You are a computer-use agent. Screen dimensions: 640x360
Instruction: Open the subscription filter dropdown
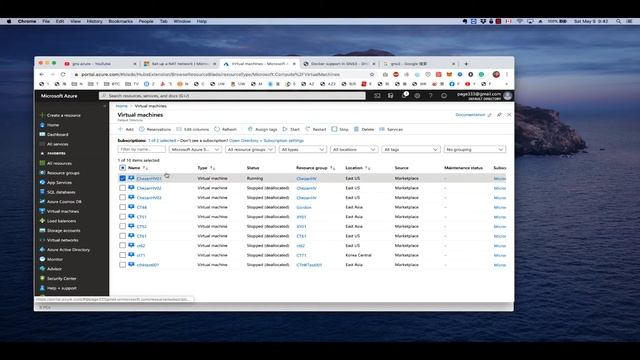coord(195,149)
